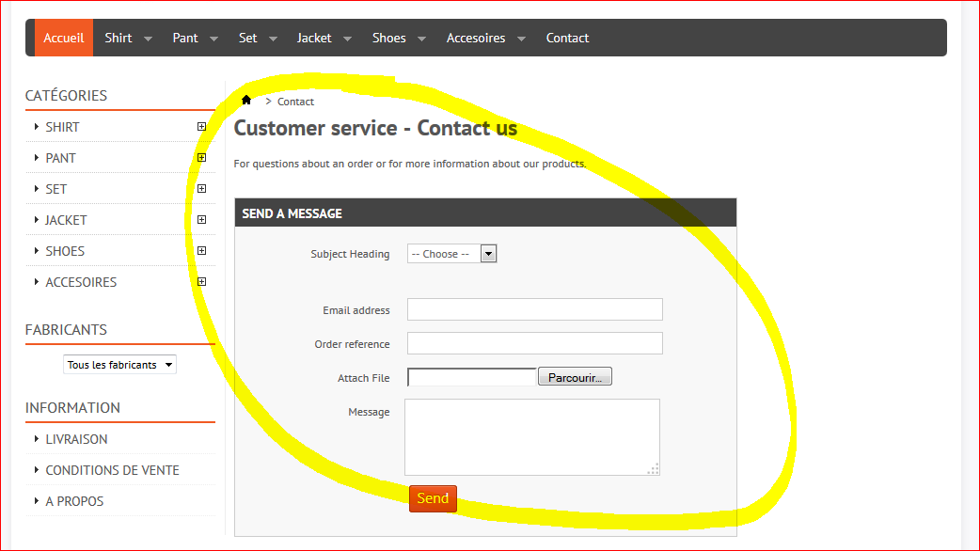This screenshot has width=980, height=551.
Task: Open the CONDITIONS DE VENTE link
Action: point(113,470)
